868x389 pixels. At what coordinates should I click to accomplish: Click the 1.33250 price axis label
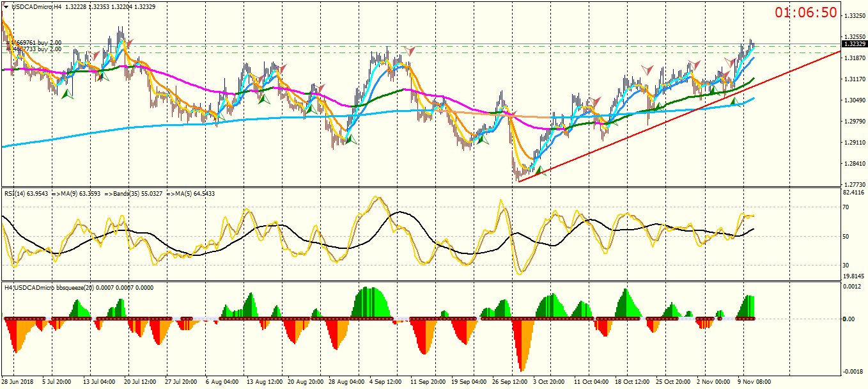tap(854, 15)
